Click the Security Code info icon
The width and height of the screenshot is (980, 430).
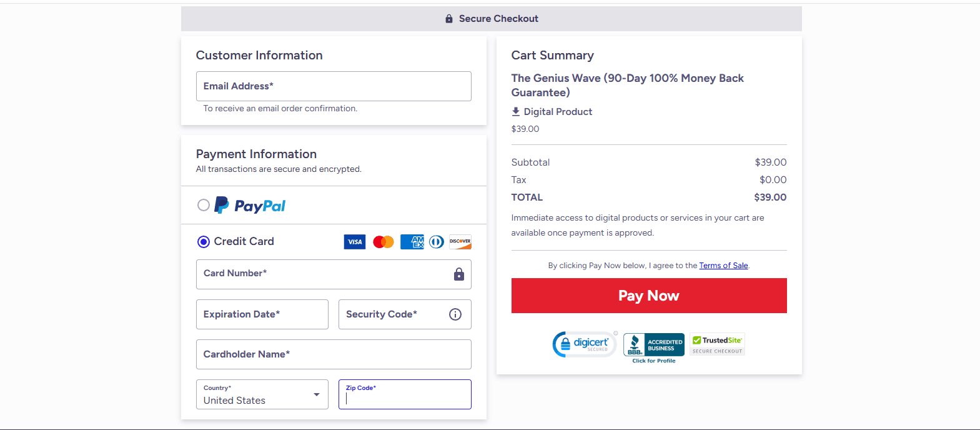click(x=455, y=314)
